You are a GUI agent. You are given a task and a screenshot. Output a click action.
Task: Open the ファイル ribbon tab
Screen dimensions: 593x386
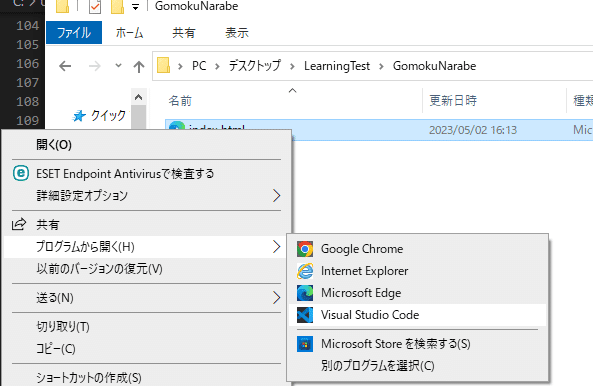(74, 33)
